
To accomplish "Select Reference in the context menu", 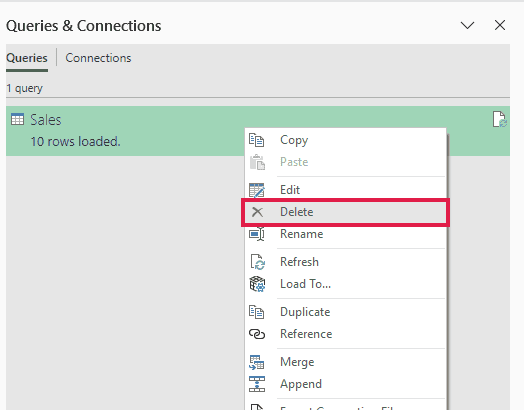I will [x=345, y=334].
